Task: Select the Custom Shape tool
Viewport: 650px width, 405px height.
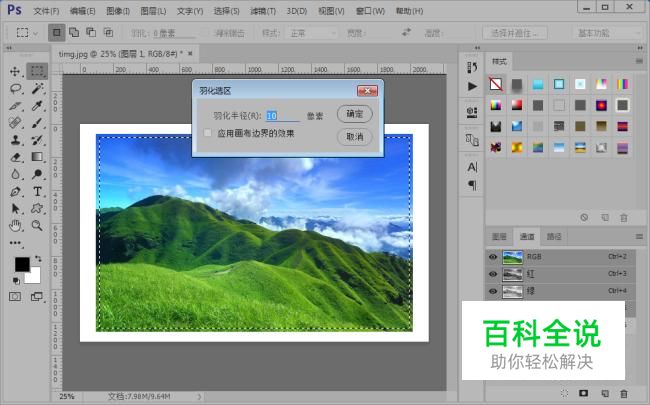Action: click(37, 209)
